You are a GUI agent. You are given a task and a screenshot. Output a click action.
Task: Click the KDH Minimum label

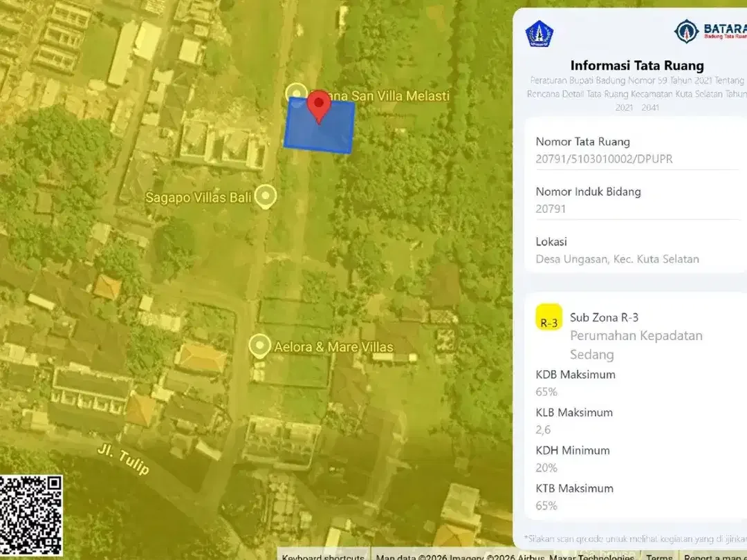(573, 450)
